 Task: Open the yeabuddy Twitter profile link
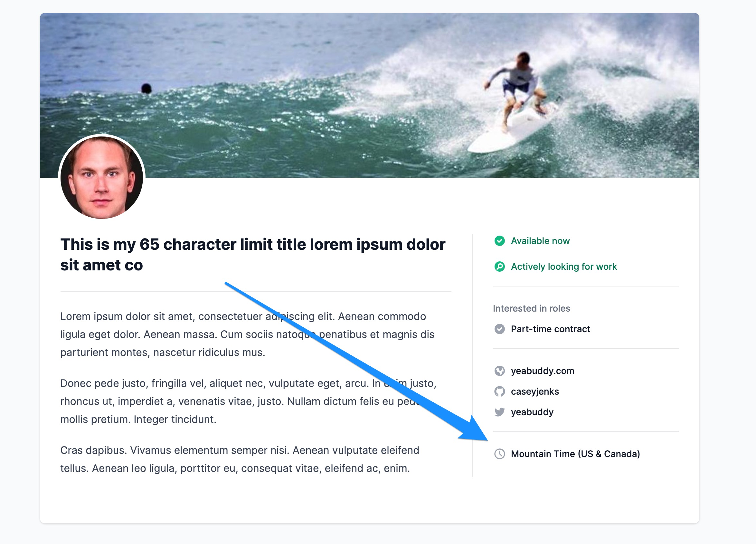coord(532,412)
